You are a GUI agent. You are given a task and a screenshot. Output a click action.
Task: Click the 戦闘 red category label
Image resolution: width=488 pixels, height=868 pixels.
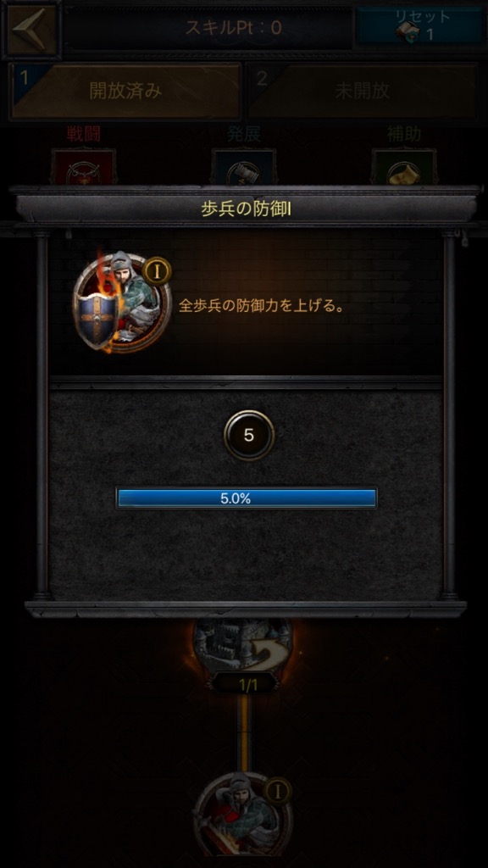pyautogui.click(x=84, y=135)
